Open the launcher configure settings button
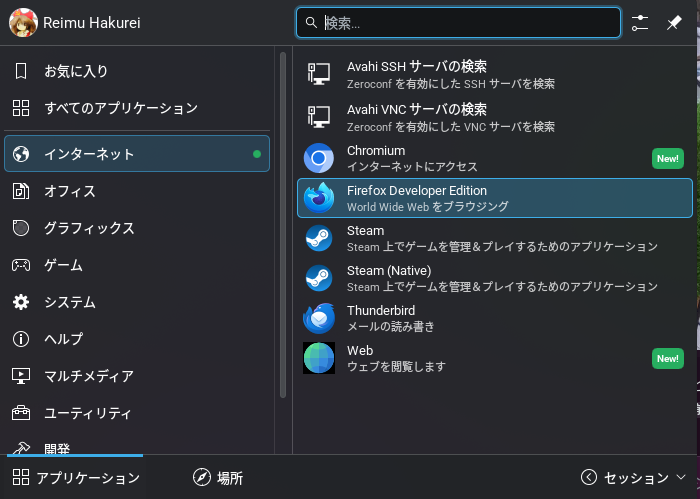700x499 pixels. click(x=641, y=22)
